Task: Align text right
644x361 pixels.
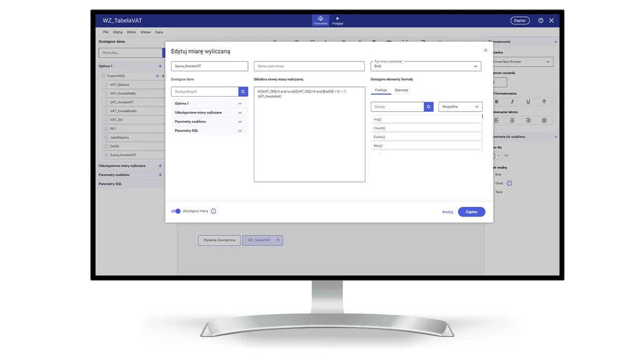Action: [x=528, y=120]
